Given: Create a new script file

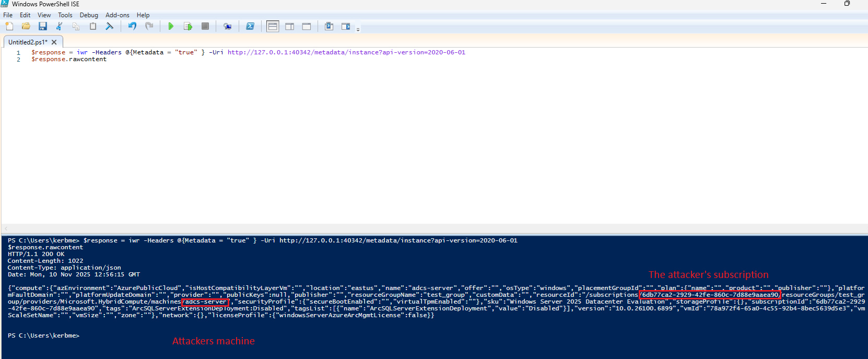Looking at the screenshot, I should pos(9,26).
